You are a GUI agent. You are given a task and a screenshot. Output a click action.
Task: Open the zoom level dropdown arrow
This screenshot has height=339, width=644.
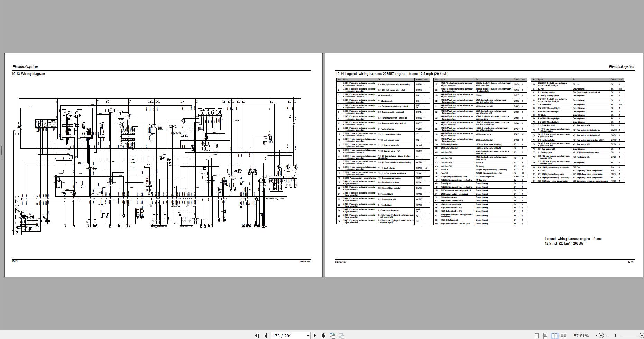click(x=596, y=336)
